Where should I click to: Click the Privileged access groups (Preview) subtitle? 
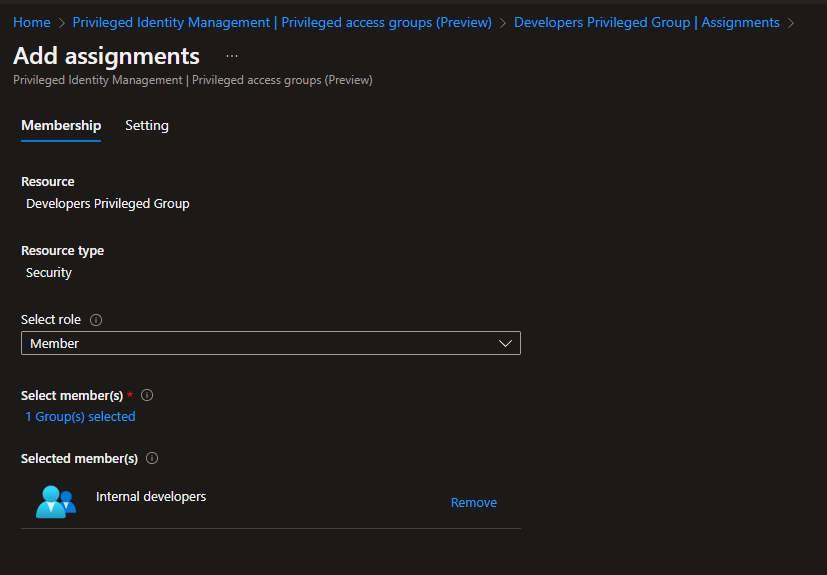tap(282, 80)
